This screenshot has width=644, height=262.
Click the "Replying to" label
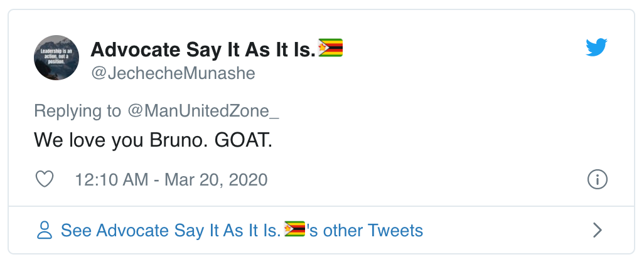pos(78,111)
